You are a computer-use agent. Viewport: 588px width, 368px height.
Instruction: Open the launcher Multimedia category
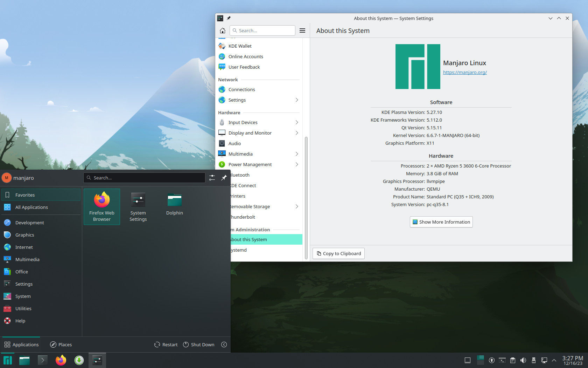click(41, 259)
